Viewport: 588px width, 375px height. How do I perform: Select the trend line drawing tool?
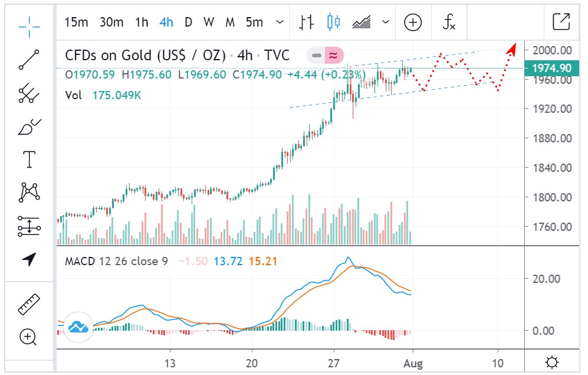[x=29, y=60]
